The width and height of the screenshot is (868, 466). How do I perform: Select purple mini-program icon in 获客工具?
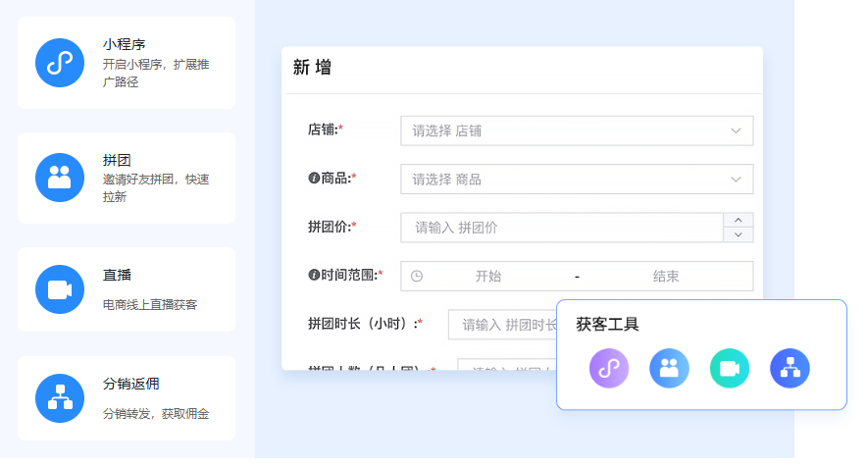tap(609, 368)
